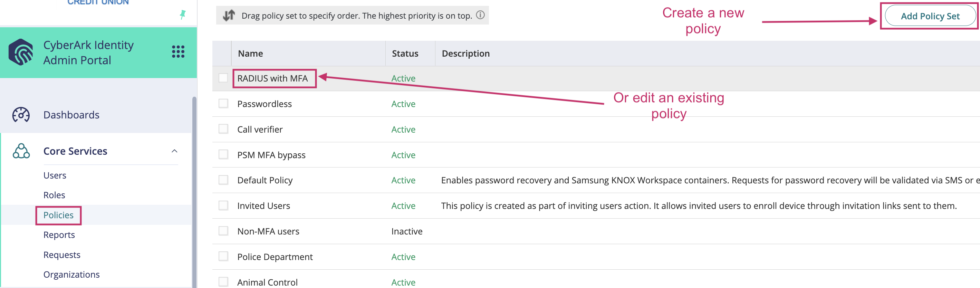Open the app launcher grid icon

click(177, 52)
